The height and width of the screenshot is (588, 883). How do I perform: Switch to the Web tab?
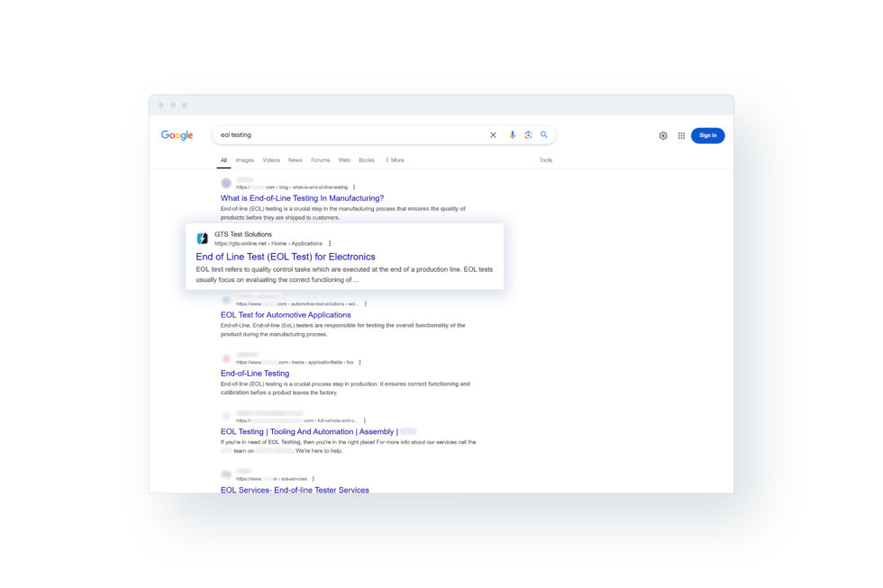coord(344,160)
